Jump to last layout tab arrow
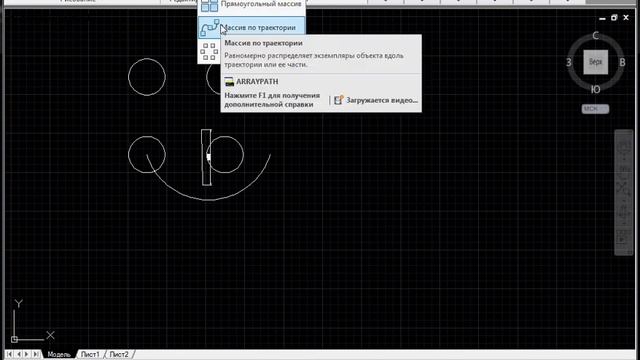Viewport: 640px width, 360px height. coord(36,354)
